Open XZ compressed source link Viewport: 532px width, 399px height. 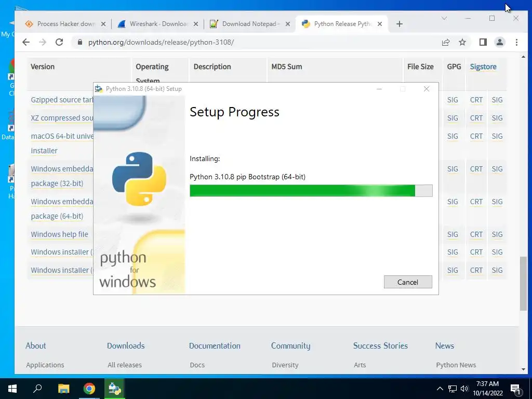pos(62,118)
